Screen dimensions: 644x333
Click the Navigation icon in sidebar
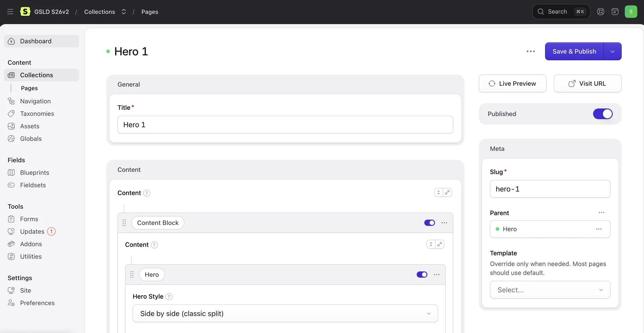[x=11, y=101]
